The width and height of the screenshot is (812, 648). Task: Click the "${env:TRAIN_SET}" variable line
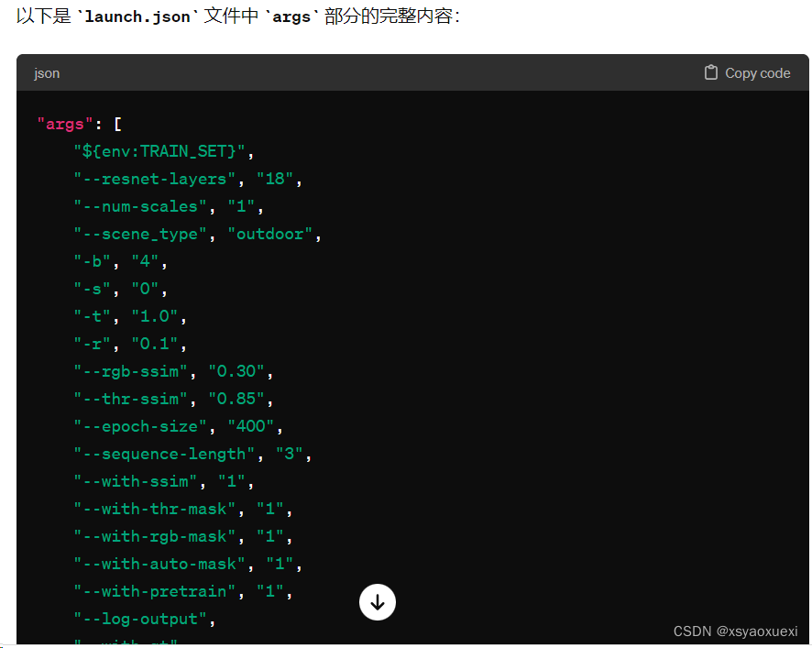(161, 150)
